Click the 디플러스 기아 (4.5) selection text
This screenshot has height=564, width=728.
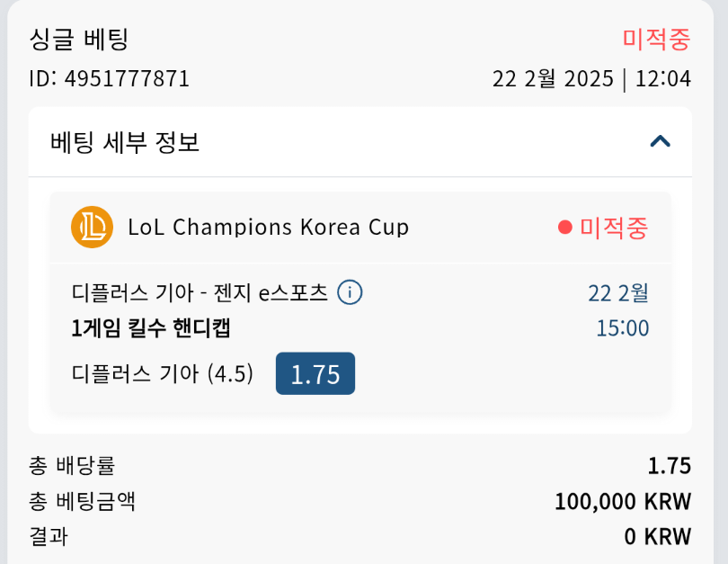tap(162, 373)
